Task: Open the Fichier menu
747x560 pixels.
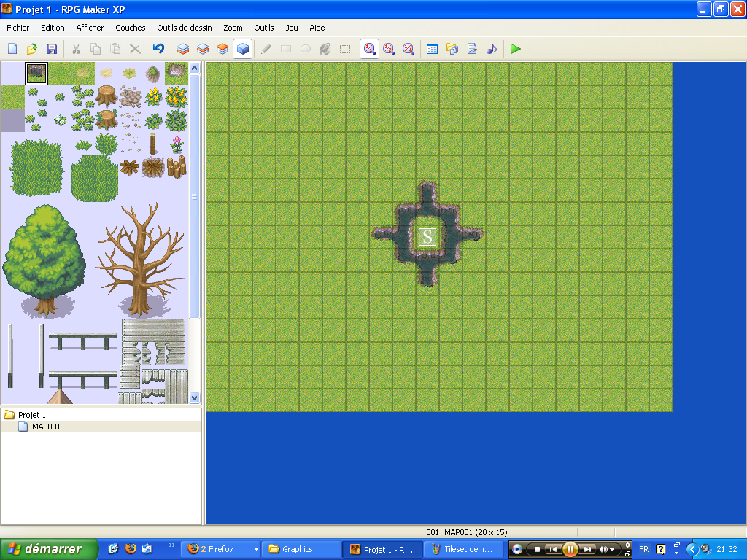Action: pos(18,28)
